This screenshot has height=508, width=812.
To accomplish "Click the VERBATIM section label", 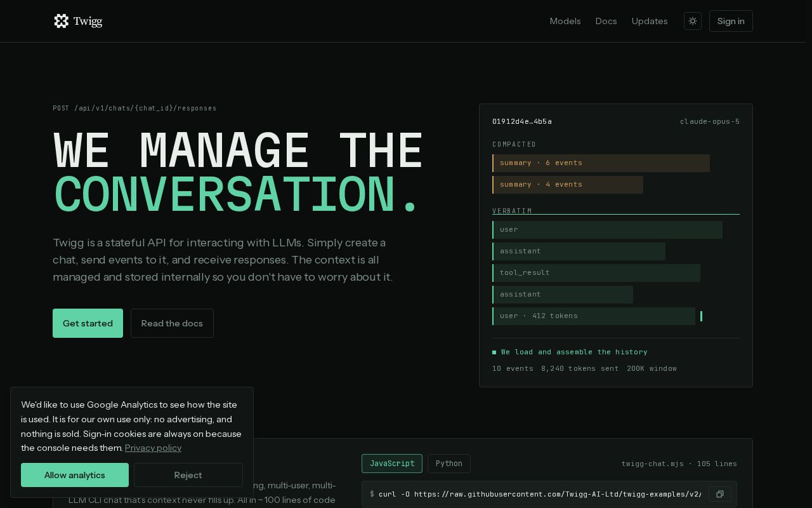I will [512, 211].
